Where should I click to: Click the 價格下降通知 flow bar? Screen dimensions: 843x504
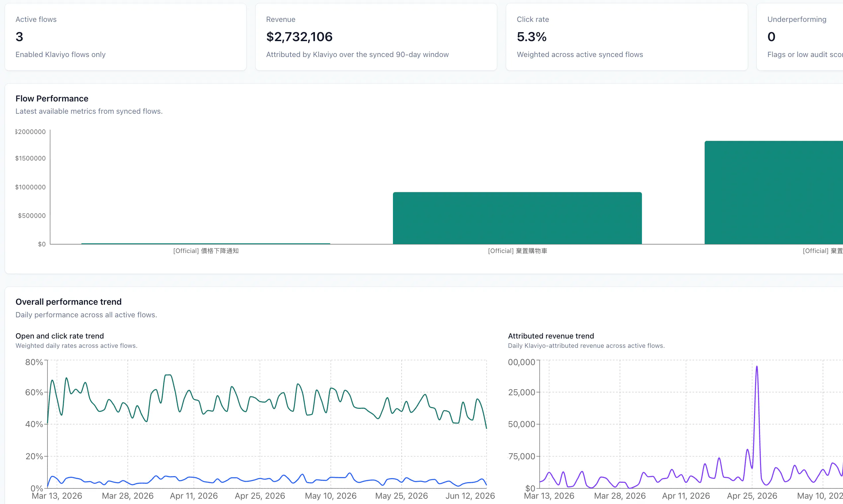(x=206, y=243)
